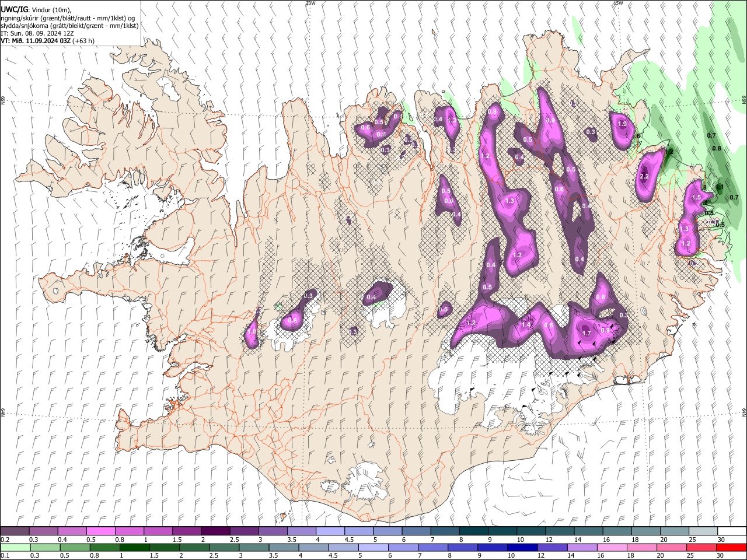Click the '14' label under the lower scale

click(x=573, y=555)
